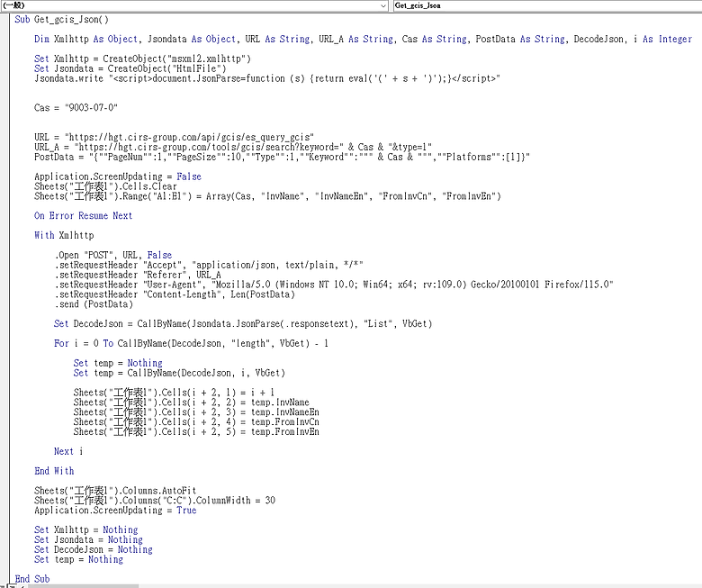Click the setRequestHeader "Accept" line
This screenshot has height=588, width=702.
209,265
